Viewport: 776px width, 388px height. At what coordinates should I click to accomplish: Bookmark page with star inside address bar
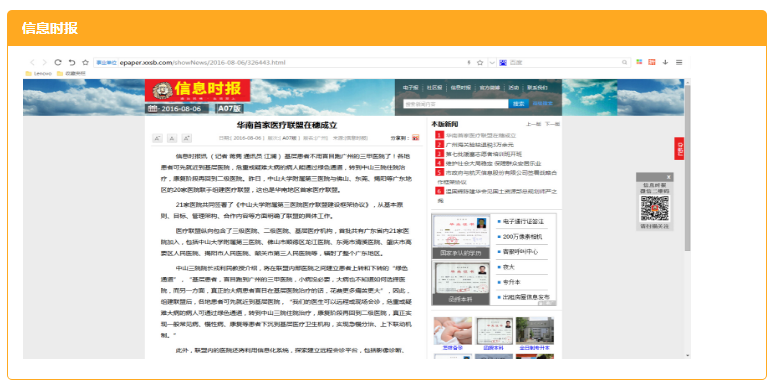480,62
